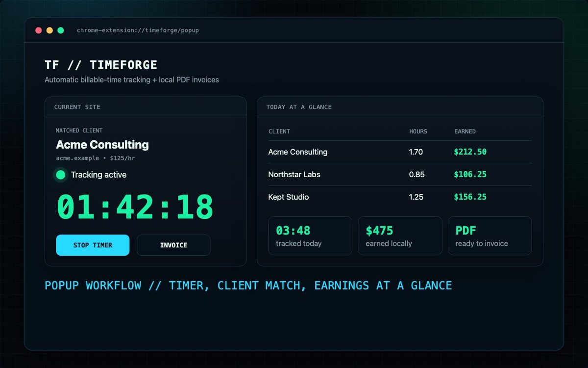Click the 1.25 hours value
The width and height of the screenshot is (588, 368).
[416, 197]
